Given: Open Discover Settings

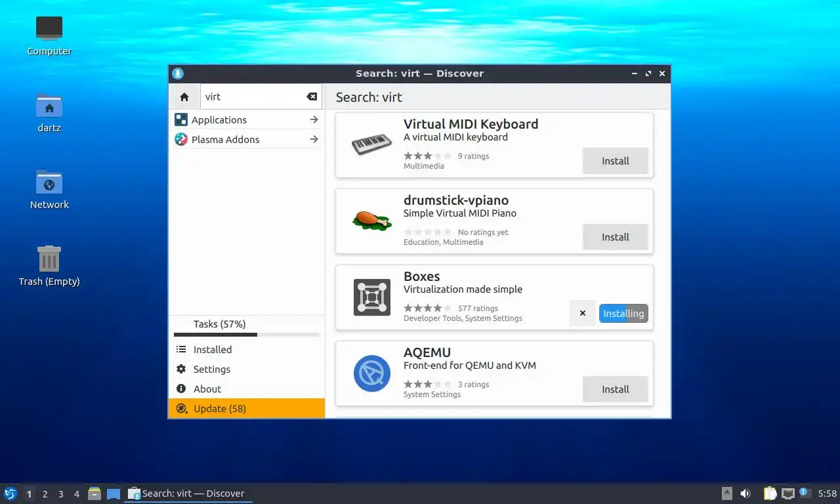Looking at the screenshot, I should [247, 369].
